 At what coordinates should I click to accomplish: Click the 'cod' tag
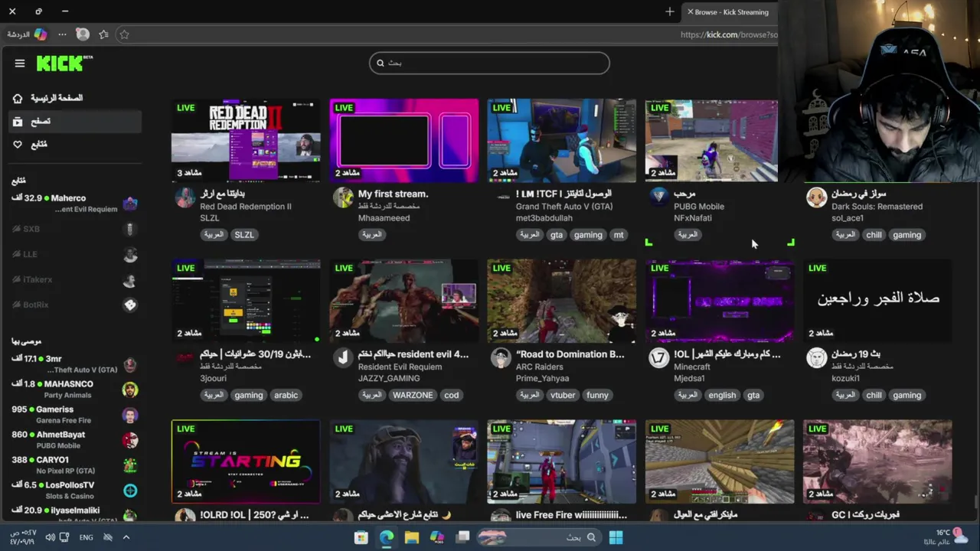click(452, 395)
